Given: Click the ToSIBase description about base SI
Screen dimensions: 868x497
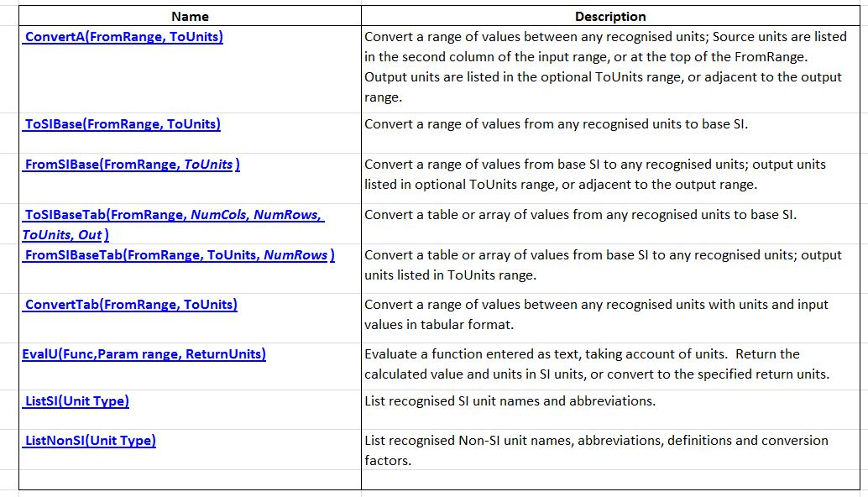Looking at the screenshot, I should point(556,124).
